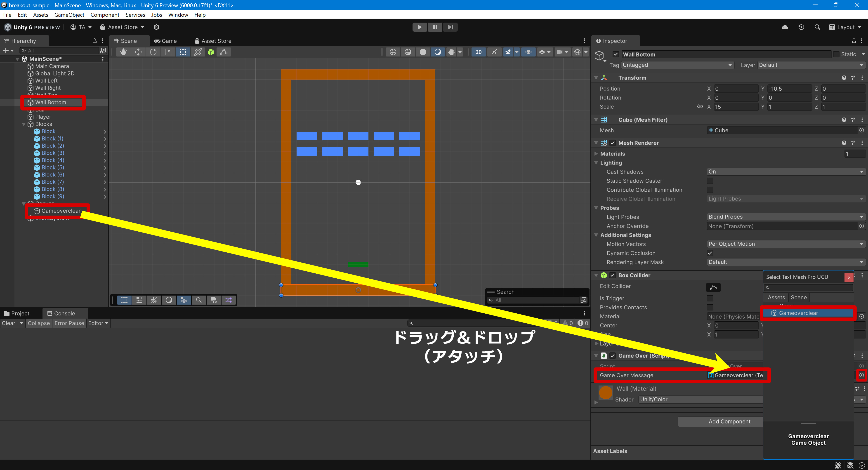The height and width of the screenshot is (470, 868).
Task: Toggle Mesh Renderer enabled checkbox
Action: tap(613, 143)
